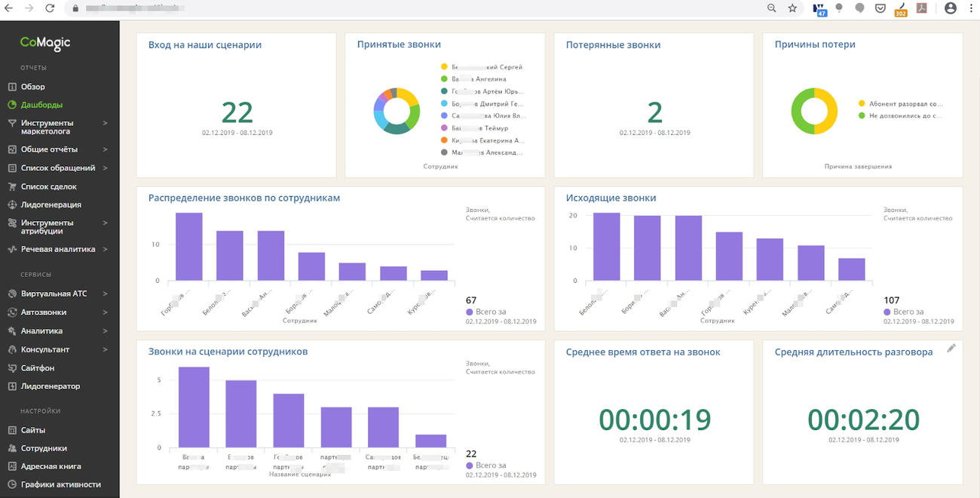Open the Адресная книга settings page
Screen dimensions: 980x498
[x=51, y=466]
